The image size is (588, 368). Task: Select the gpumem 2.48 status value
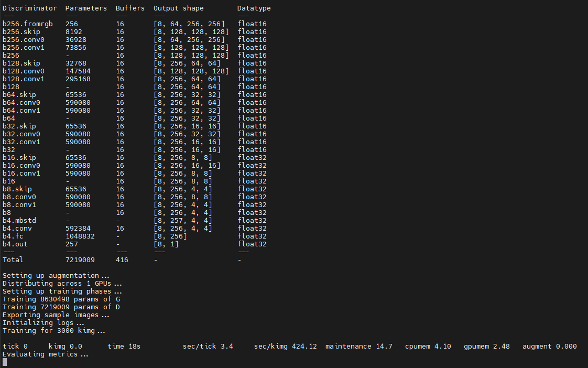pyautogui.click(x=487, y=346)
